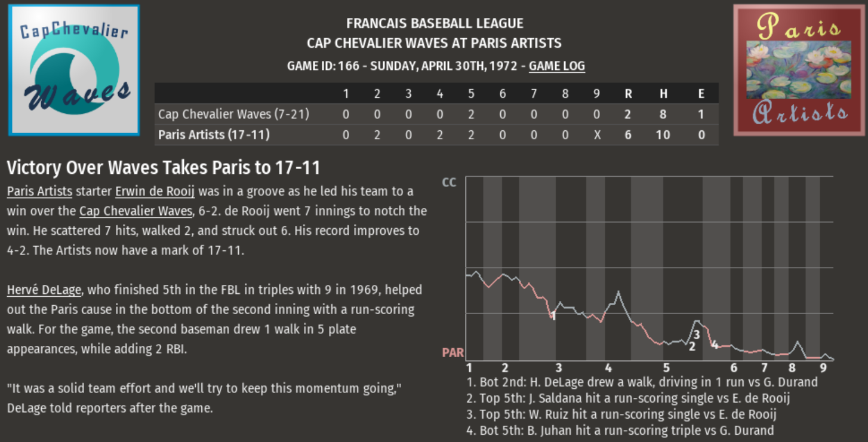Click the W. Ruiz run-scoring single entry
The width and height of the screenshot is (868, 442).
point(622,415)
